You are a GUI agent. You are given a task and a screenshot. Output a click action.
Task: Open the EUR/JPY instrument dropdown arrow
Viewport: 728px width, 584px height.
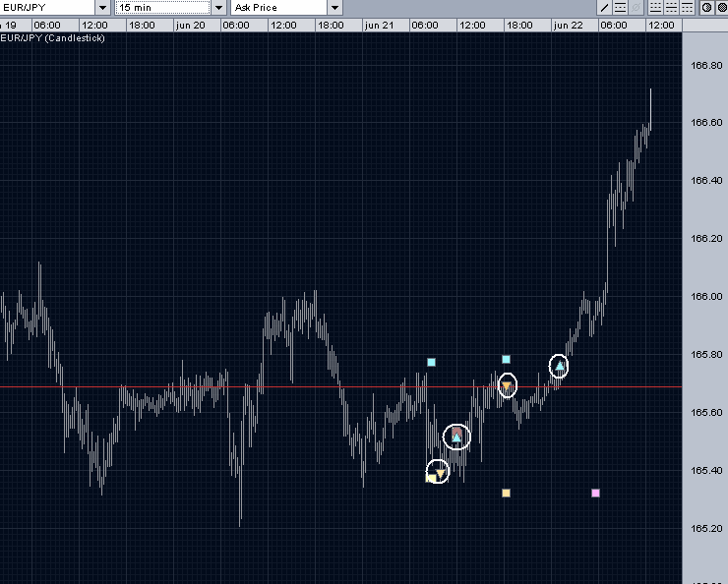coord(102,8)
